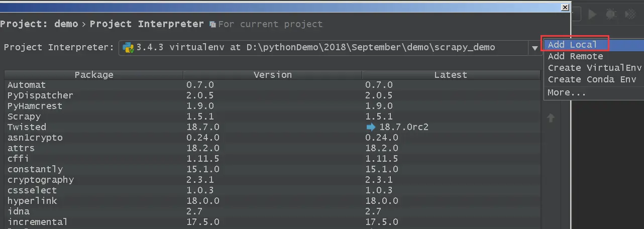Select Create Conda Env option
The height and width of the screenshot is (229, 644).
coord(592,79)
